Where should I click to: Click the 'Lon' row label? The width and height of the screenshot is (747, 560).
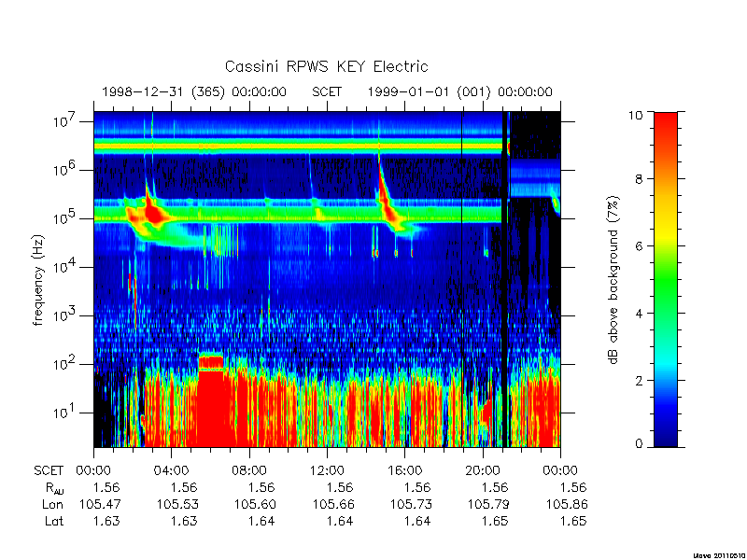52,504
